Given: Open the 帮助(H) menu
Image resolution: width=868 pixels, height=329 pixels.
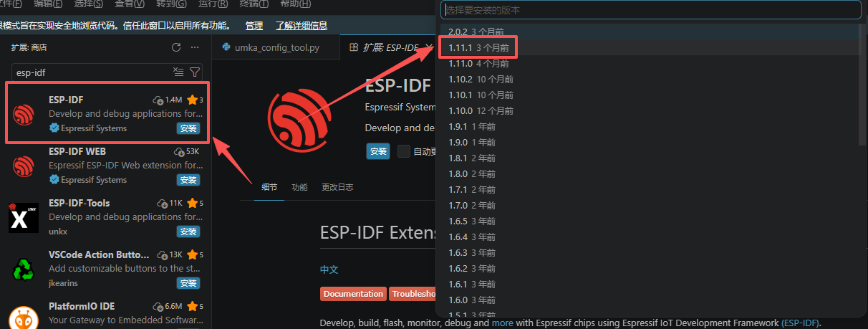Looking at the screenshot, I should coord(295,4).
